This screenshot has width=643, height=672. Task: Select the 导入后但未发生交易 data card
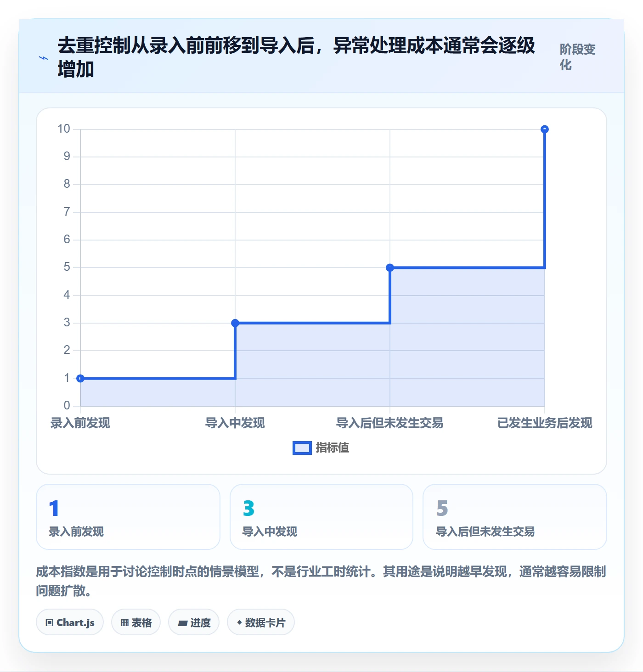pyautogui.click(x=515, y=517)
